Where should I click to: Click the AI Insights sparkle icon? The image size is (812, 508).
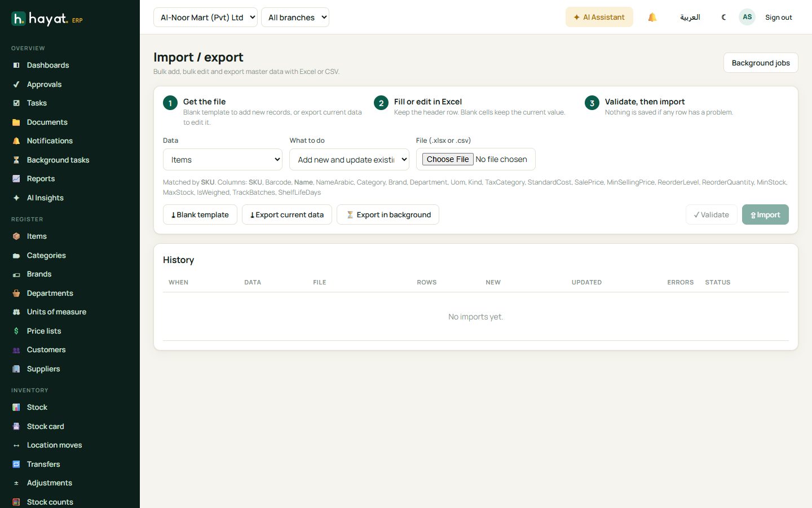point(16,198)
